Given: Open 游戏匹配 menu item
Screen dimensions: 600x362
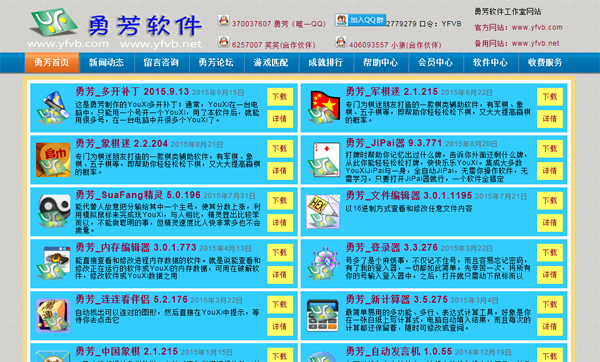Looking at the screenshot, I should (x=271, y=62).
